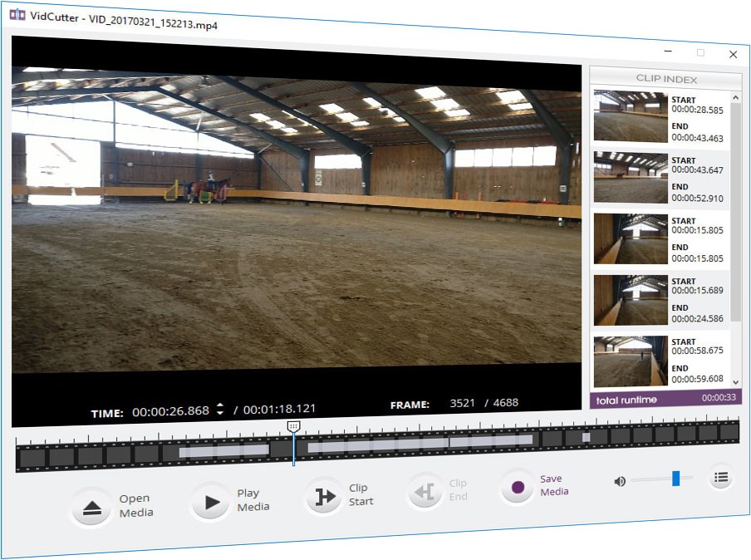Click the Play Media button
The width and height of the screenshot is (751, 560).
(210, 502)
